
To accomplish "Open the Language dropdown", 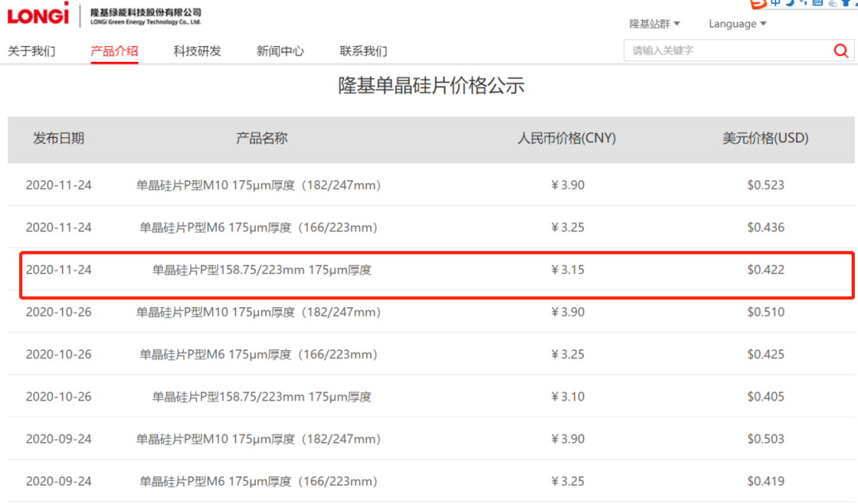I will click(737, 24).
